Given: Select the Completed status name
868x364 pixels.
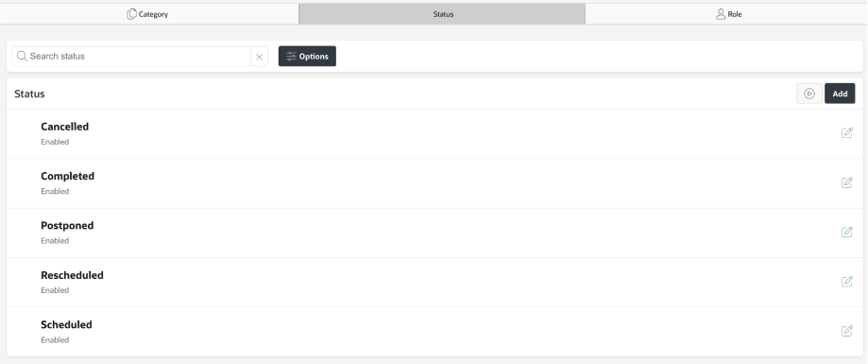Looking at the screenshot, I should click(68, 176).
